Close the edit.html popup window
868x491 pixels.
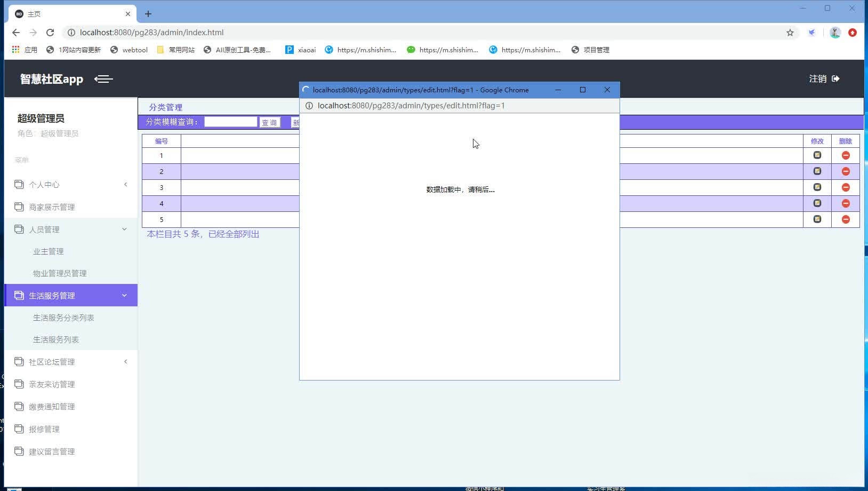pos(607,90)
